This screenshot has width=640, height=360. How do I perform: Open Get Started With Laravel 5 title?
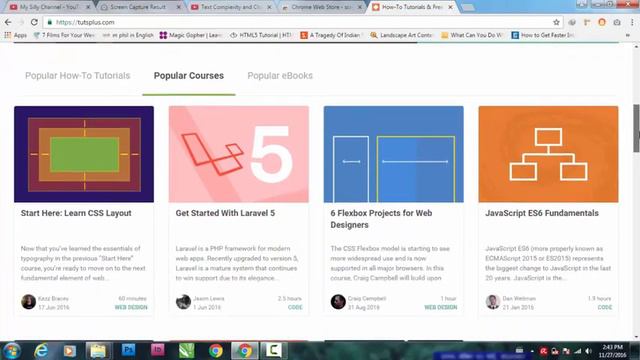pyautogui.click(x=225, y=213)
